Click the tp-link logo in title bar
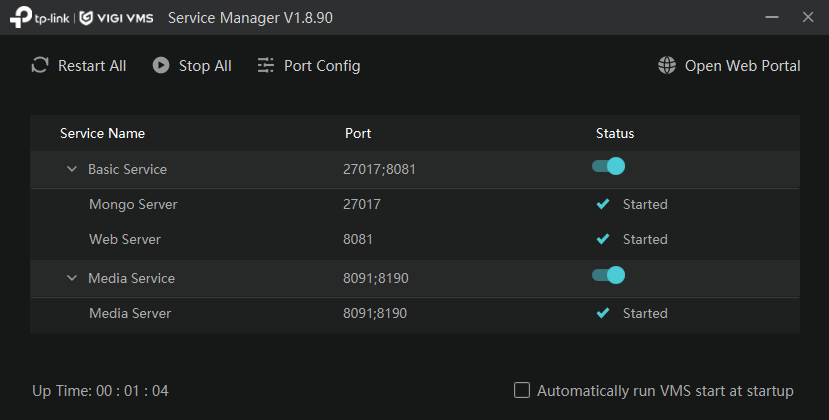Viewport: 829px width, 420px height. coord(40,17)
